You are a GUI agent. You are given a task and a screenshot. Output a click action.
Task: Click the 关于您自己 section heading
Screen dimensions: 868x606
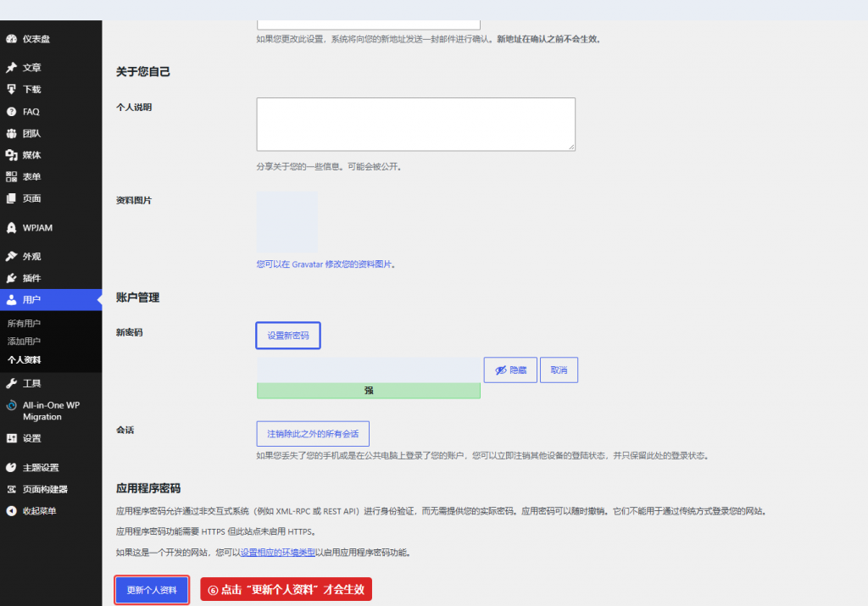[142, 71]
